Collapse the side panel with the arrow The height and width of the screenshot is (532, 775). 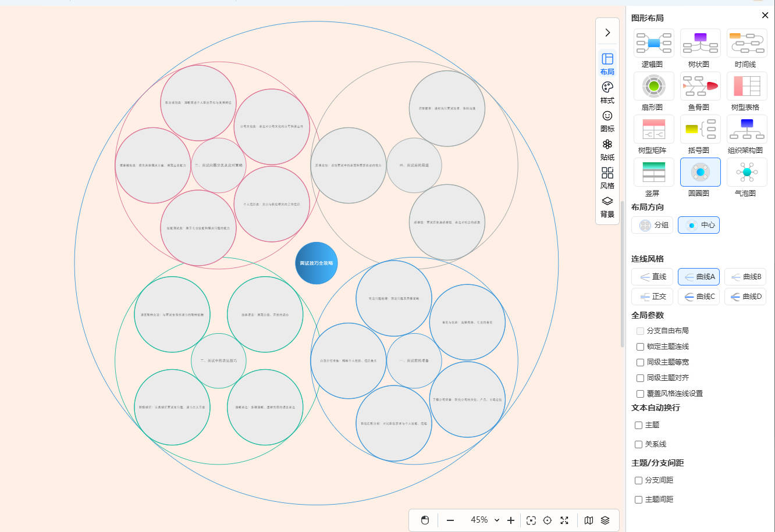point(607,33)
